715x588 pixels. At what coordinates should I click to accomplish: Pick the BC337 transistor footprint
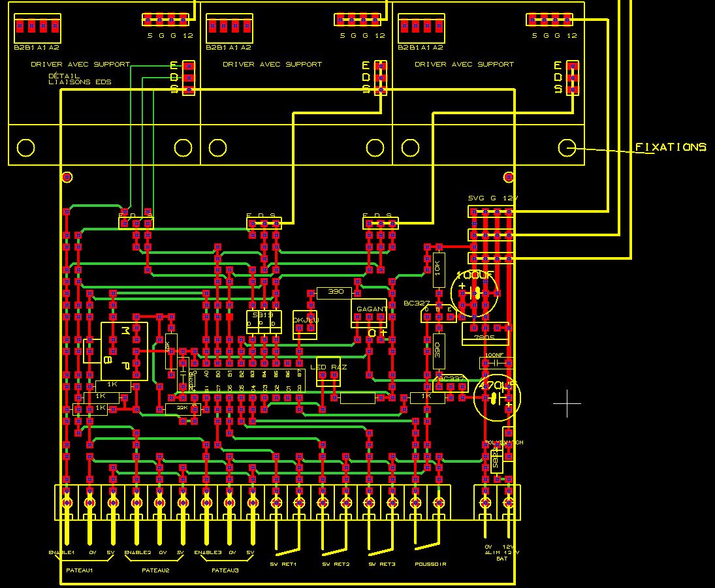(x=451, y=383)
